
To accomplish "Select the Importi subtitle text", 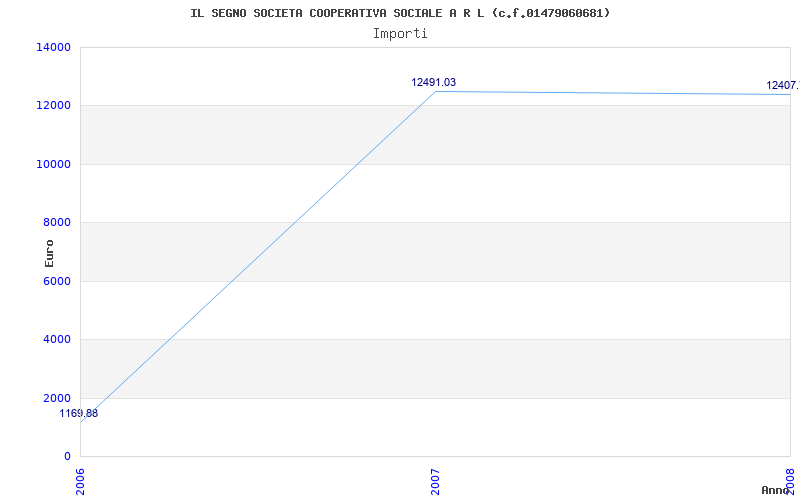I will coord(400,34).
